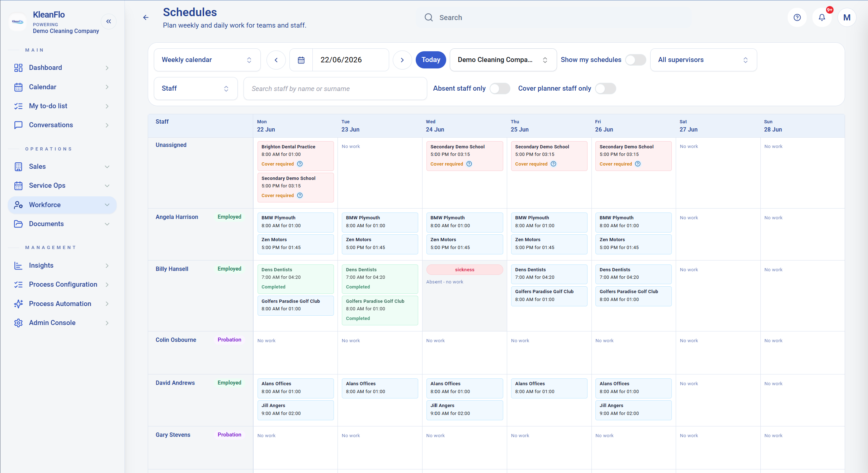The image size is (868, 473).
Task: Open Colin Osbourne staff name link
Action: coord(176,340)
